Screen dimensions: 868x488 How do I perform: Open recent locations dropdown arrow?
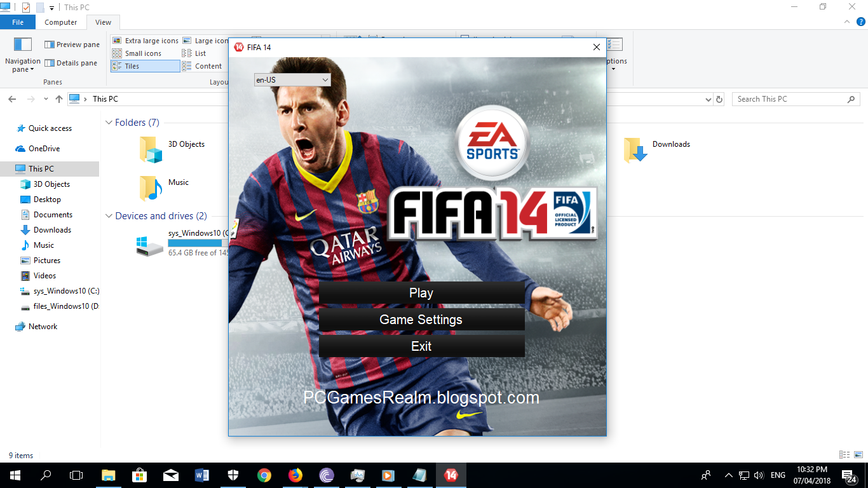46,99
